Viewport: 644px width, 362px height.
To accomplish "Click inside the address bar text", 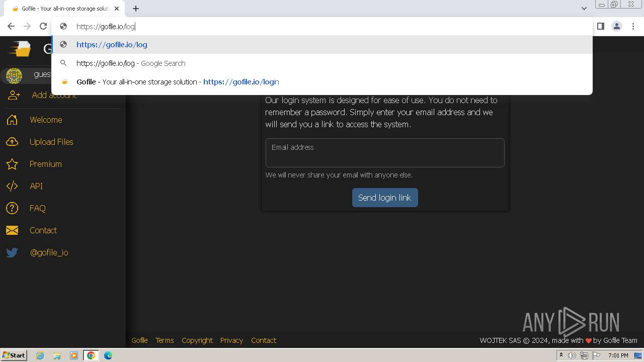I will pyautogui.click(x=106, y=27).
